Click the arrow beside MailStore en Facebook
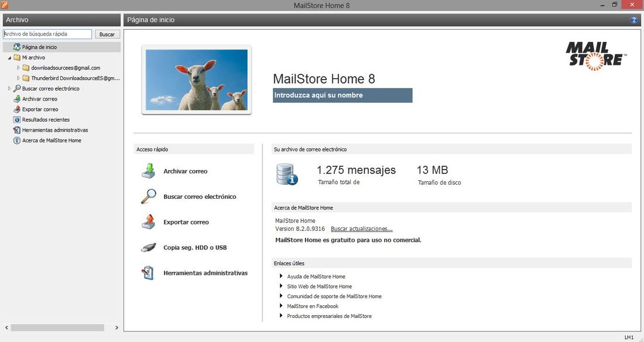Viewport: 644px width, 342px height. coord(282,306)
